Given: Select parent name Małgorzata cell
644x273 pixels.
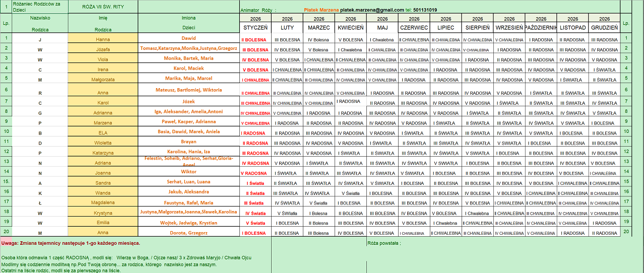Looking at the screenshot, I should pos(103,79).
